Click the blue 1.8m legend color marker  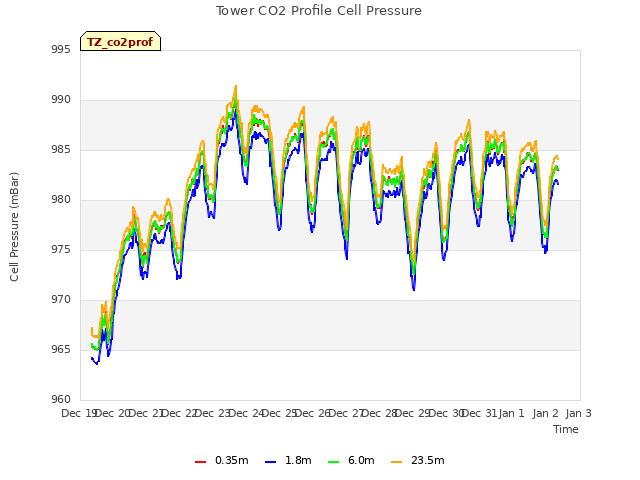270,462
